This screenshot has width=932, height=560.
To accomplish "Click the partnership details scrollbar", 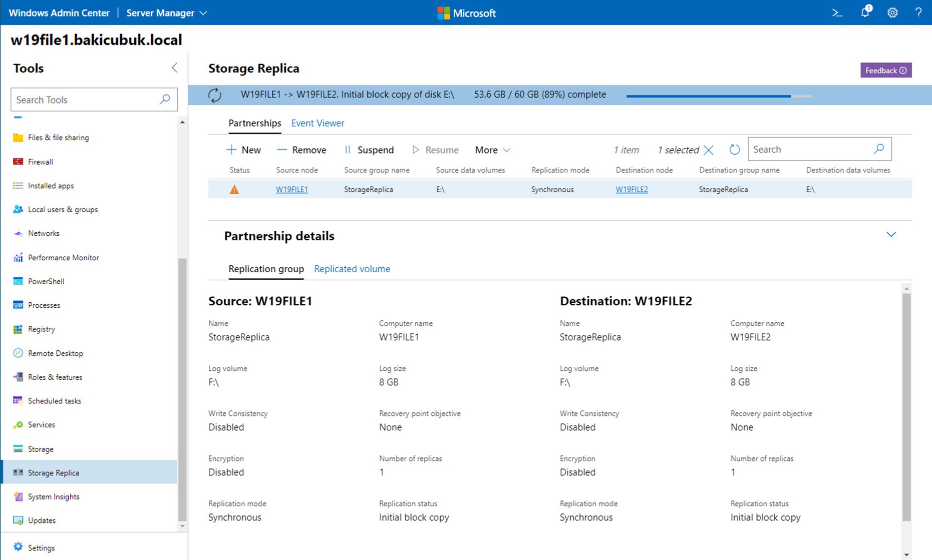I will pyautogui.click(x=906, y=406).
